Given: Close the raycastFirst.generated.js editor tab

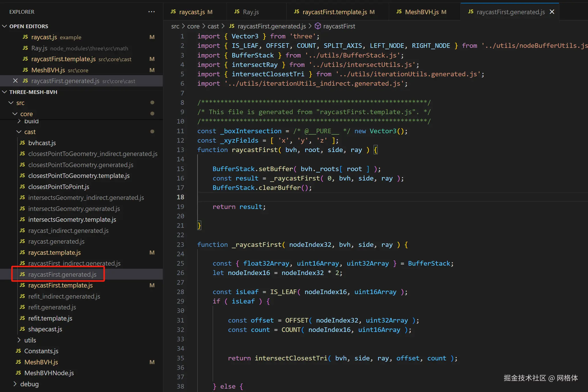Looking at the screenshot, I should pos(552,12).
